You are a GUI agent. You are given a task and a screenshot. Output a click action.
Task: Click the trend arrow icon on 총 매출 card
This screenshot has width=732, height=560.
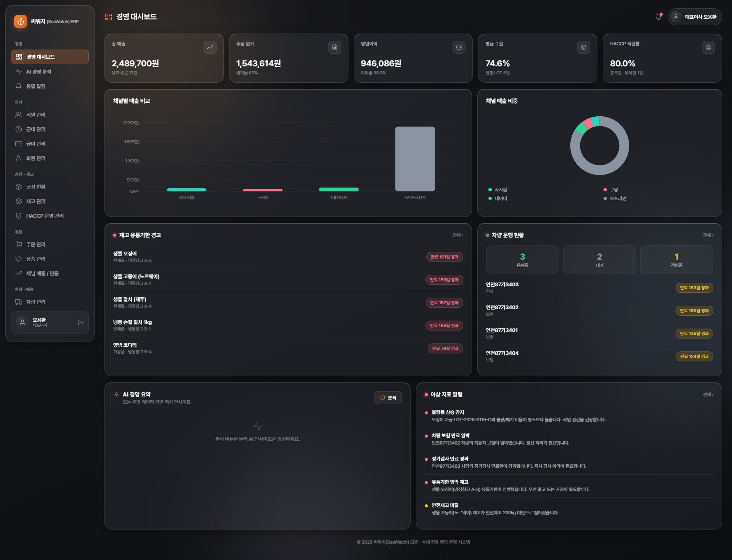click(210, 47)
